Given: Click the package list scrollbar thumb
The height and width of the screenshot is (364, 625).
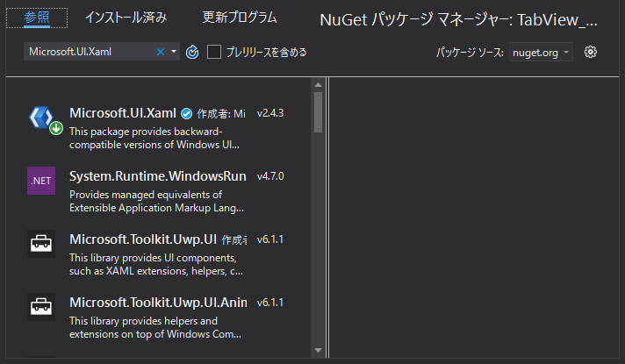Looking at the screenshot, I should click(318, 112).
